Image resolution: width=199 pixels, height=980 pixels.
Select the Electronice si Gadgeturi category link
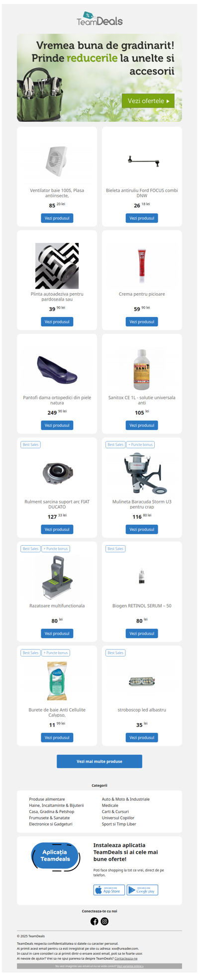coord(51,824)
